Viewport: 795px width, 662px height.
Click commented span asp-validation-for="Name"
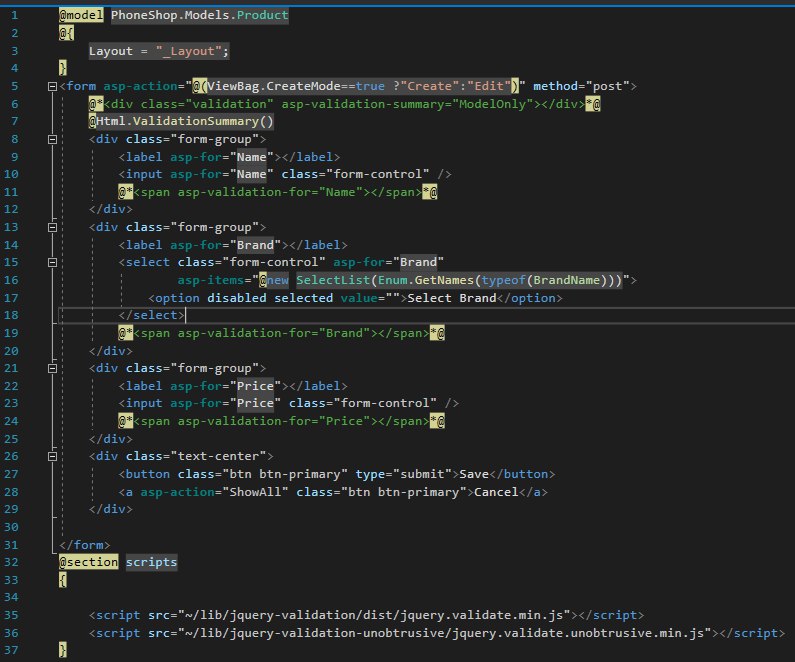pos(278,193)
